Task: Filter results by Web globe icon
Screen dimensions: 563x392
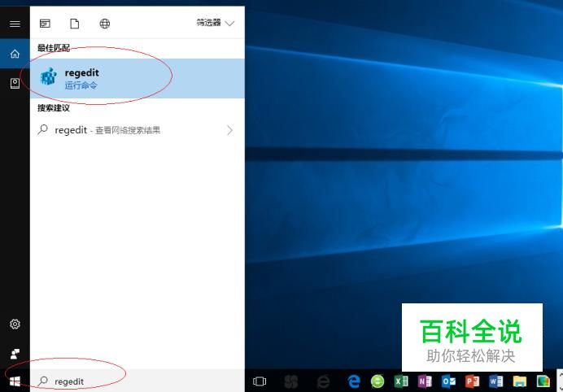Action: click(104, 24)
